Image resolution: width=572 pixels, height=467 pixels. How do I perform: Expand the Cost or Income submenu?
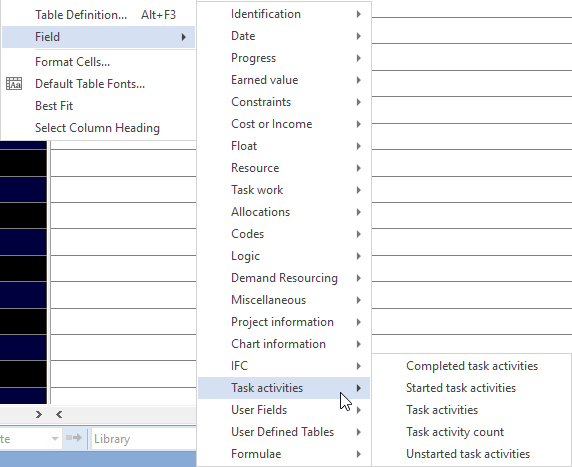pos(284,124)
